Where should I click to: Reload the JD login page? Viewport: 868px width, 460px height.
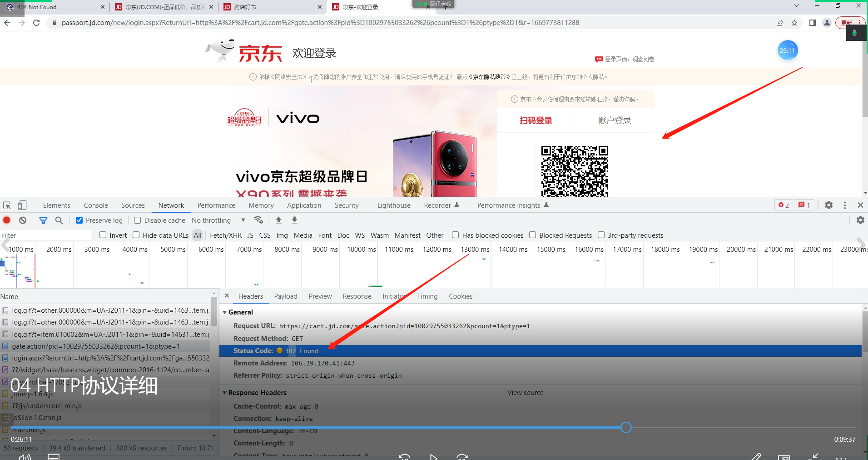click(x=36, y=23)
